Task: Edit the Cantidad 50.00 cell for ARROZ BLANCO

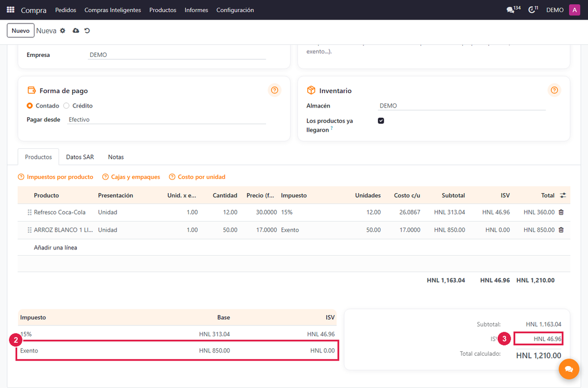Action: (220, 230)
